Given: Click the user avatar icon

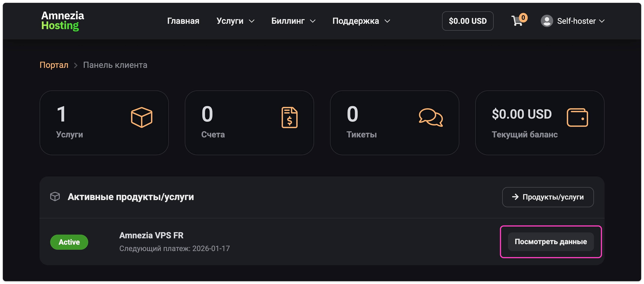Looking at the screenshot, I should click(x=547, y=21).
